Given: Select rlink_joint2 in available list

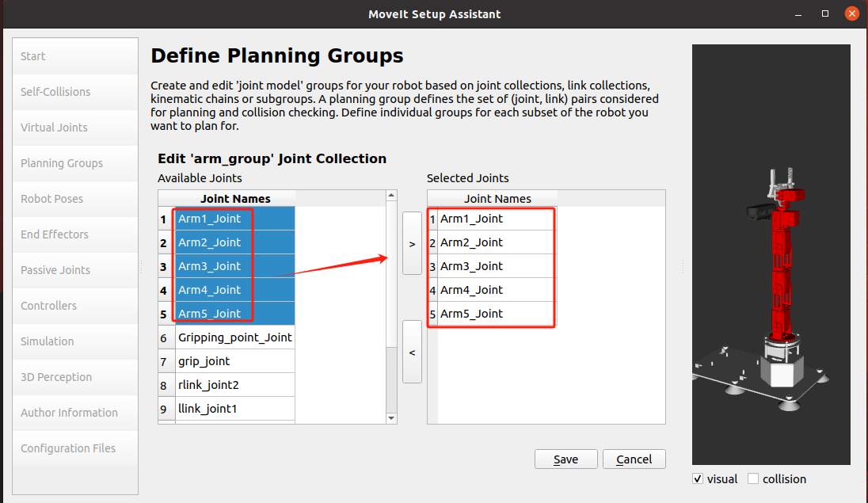Looking at the screenshot, I should 235,385.
